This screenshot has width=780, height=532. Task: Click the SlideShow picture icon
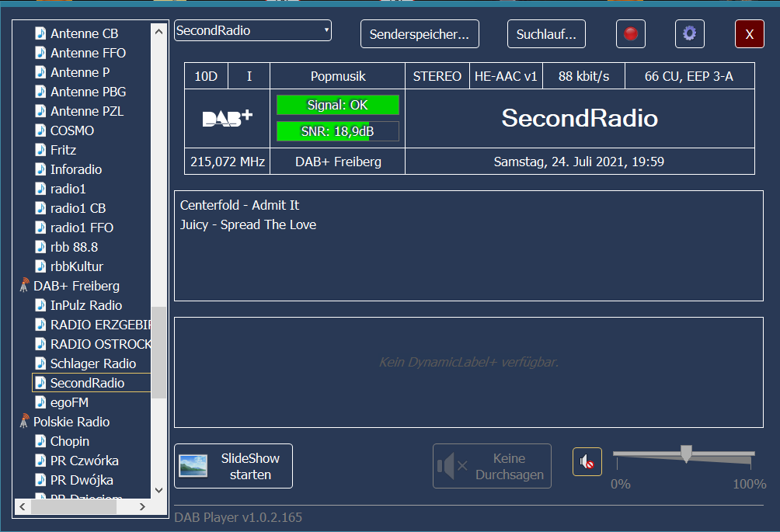(x=193, y=466)
